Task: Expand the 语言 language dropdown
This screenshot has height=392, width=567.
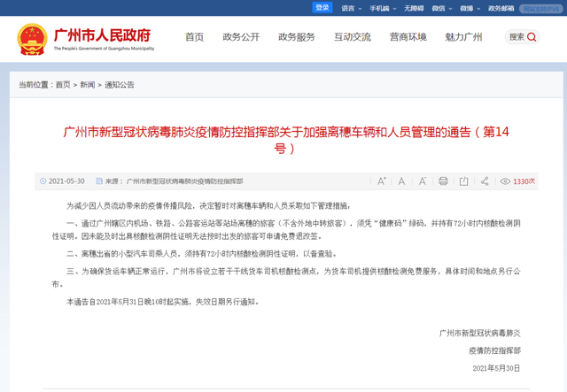Action: [x=352, y=8]
